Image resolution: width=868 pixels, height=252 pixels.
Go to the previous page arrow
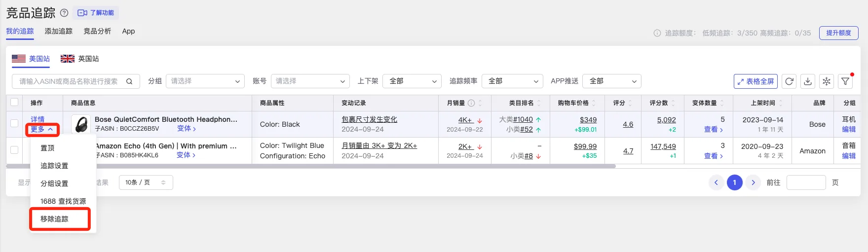(x=716, y=182)
